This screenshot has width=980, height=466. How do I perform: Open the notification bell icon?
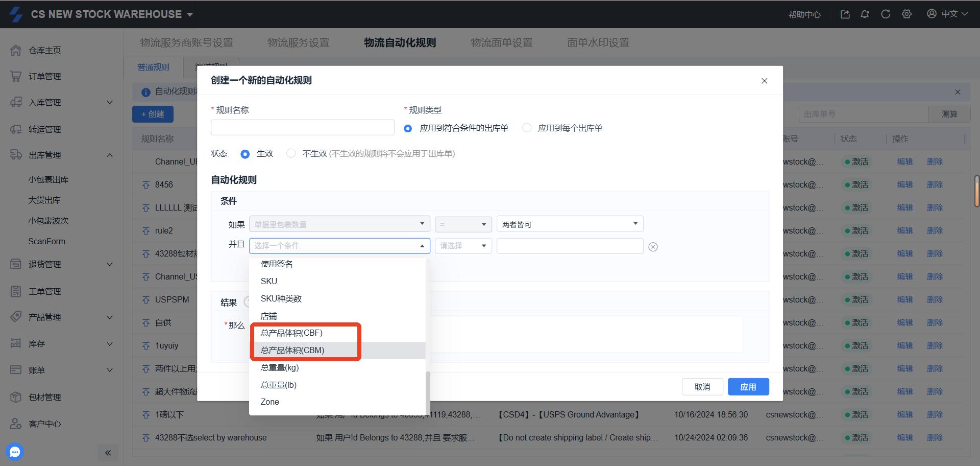coord(865,14)
